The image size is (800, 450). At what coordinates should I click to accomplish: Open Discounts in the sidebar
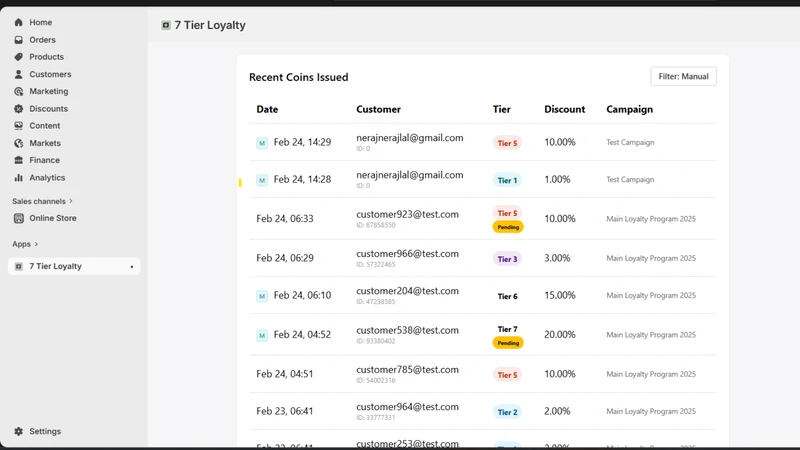tap(48, 109)
